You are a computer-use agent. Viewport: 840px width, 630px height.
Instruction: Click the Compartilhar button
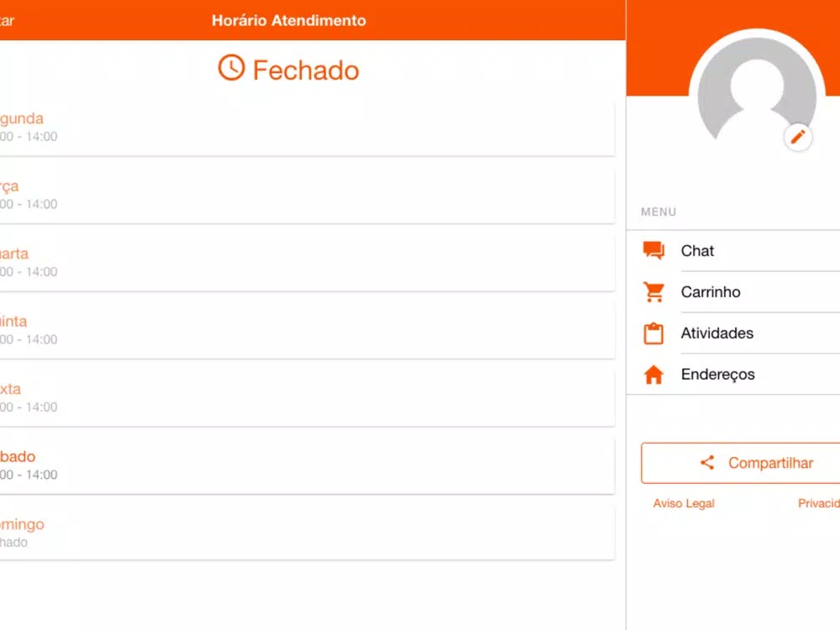pos(741,463)
